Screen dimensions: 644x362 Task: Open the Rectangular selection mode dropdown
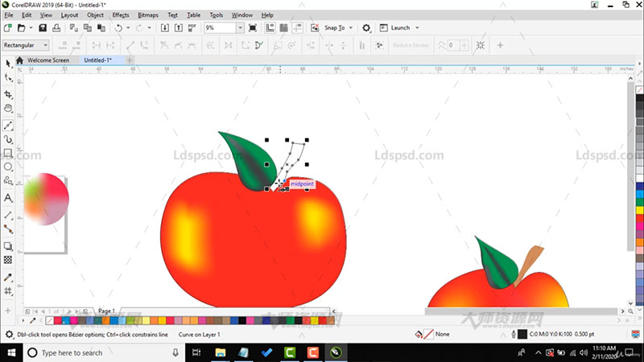pyautogui.click(x=26, y=45)
